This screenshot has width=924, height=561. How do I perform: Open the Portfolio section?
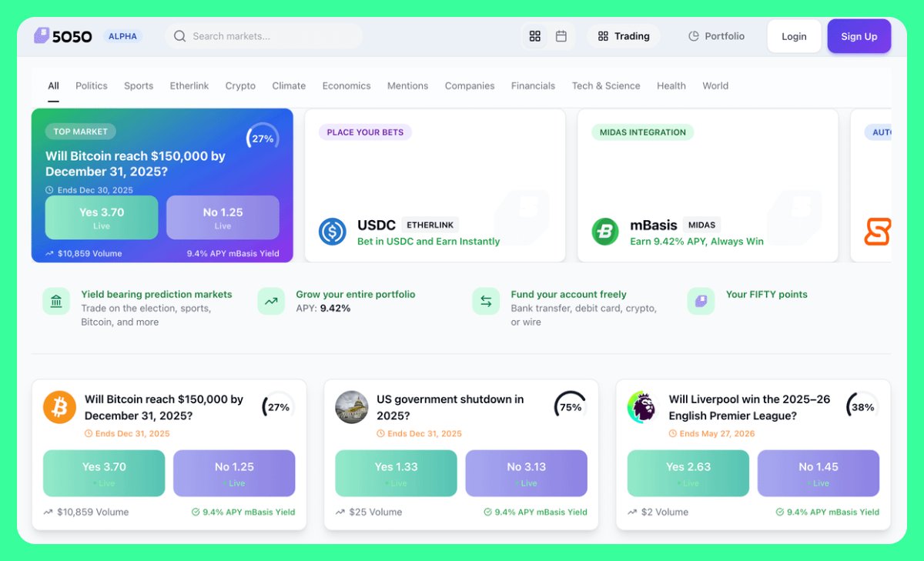pos(717,36)
